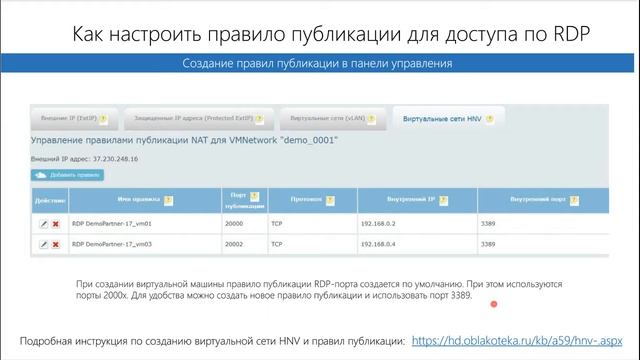
Task: Delete rule RDP DemoPartner-17_vm01 with red X
Action: coord(56,224)
